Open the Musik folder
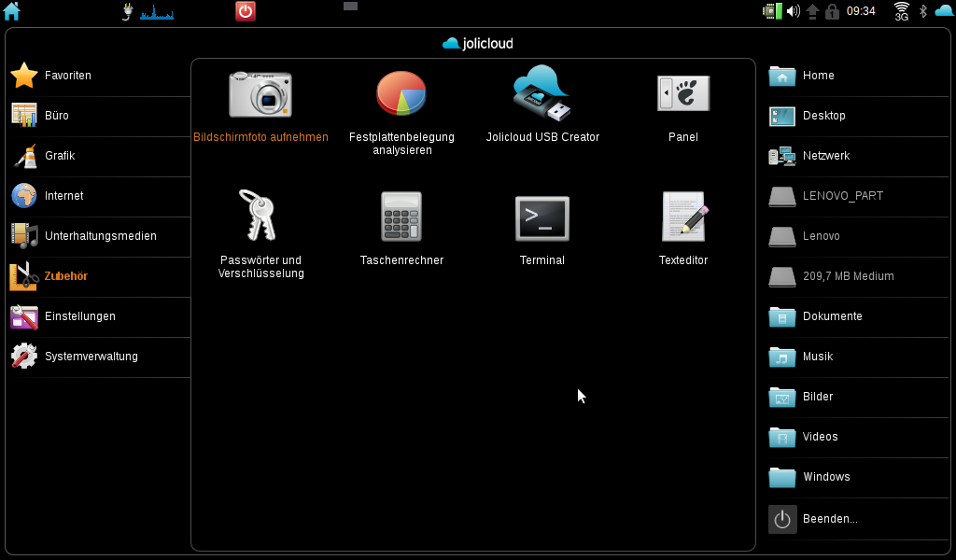Viewport: 956px width, 560px height. tap(858, 357)
